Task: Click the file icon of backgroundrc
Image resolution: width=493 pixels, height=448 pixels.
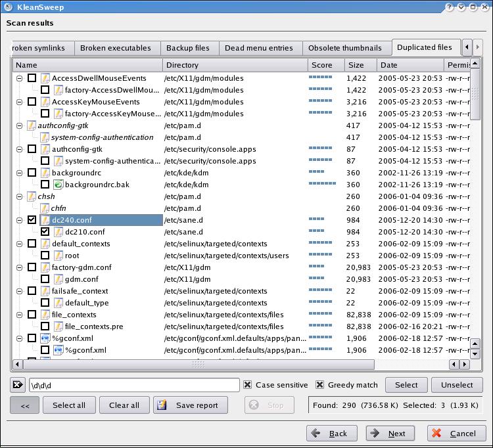Action: pos(45,173)
